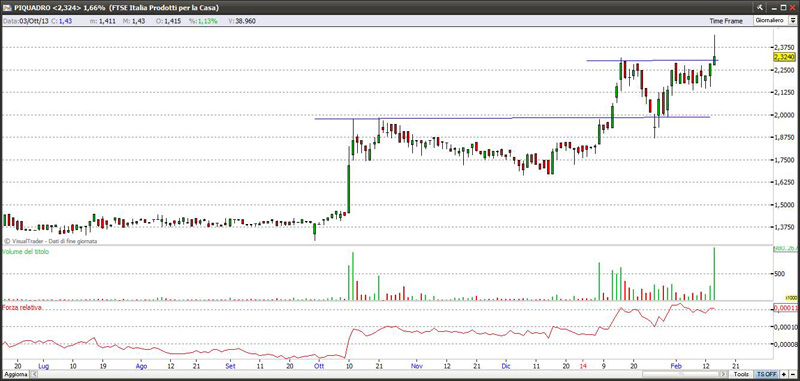Click the 'Set' month marker on timeline
800x381 pixels.
(x=231, y=366)
